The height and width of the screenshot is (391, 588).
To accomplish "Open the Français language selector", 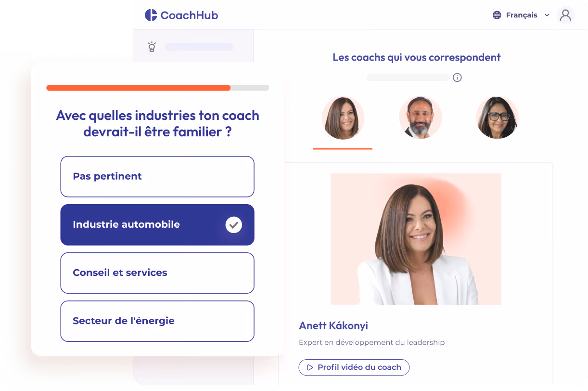I will click(x=521, y=15).
